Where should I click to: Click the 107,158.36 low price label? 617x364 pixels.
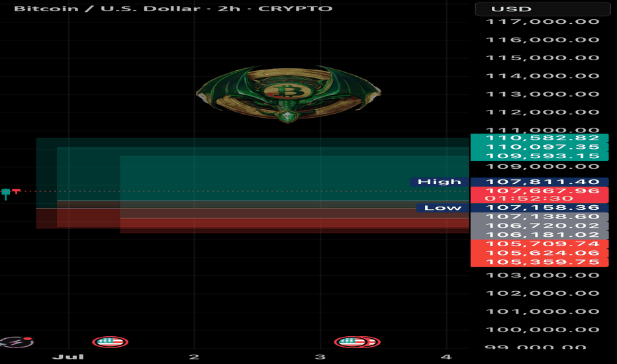[540, 208]
